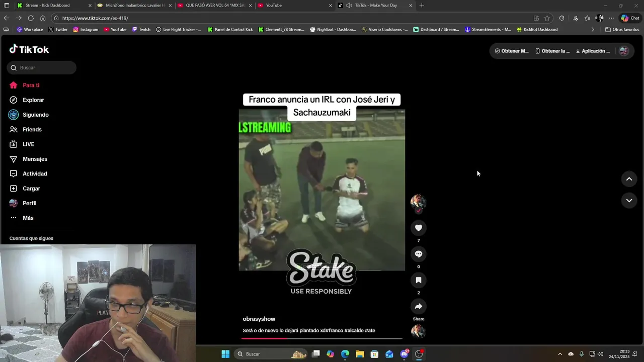This screenshot has height=362, width=644.
Task: Click the Windows taskbar Buscar box
Action: click(x=272, y=354)
